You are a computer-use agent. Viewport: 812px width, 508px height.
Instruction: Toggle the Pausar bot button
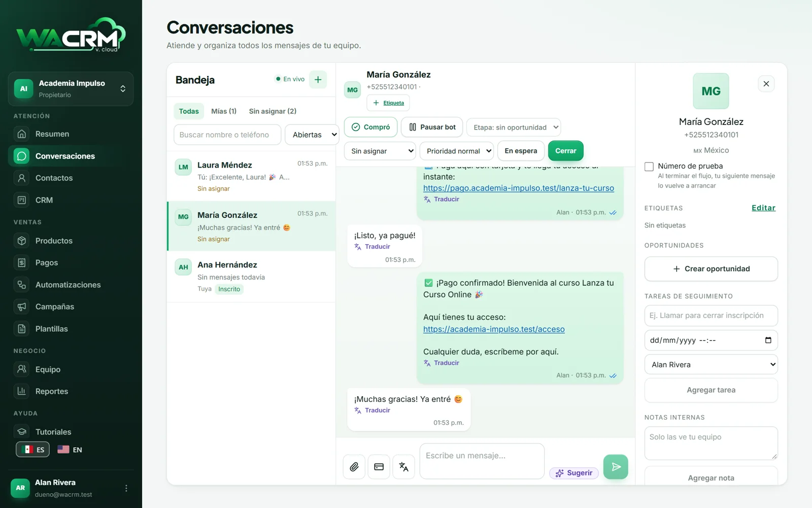pyautogui.click(x=432, y=127)
